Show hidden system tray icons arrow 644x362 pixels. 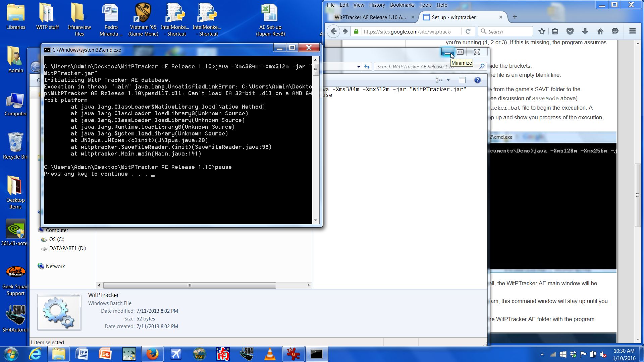[542, 354]
